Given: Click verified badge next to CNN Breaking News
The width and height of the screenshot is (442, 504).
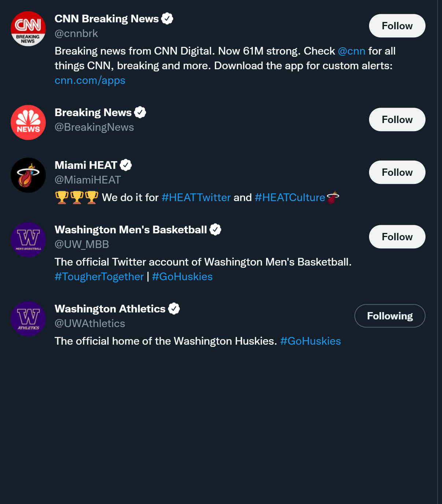Looking at the screenshot, I should pos(167,19).
